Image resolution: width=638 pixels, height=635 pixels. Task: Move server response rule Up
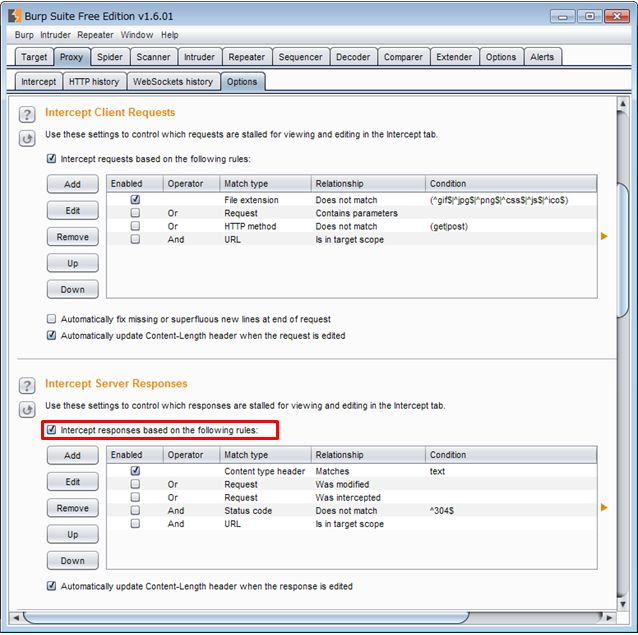[x=72, y=535]
